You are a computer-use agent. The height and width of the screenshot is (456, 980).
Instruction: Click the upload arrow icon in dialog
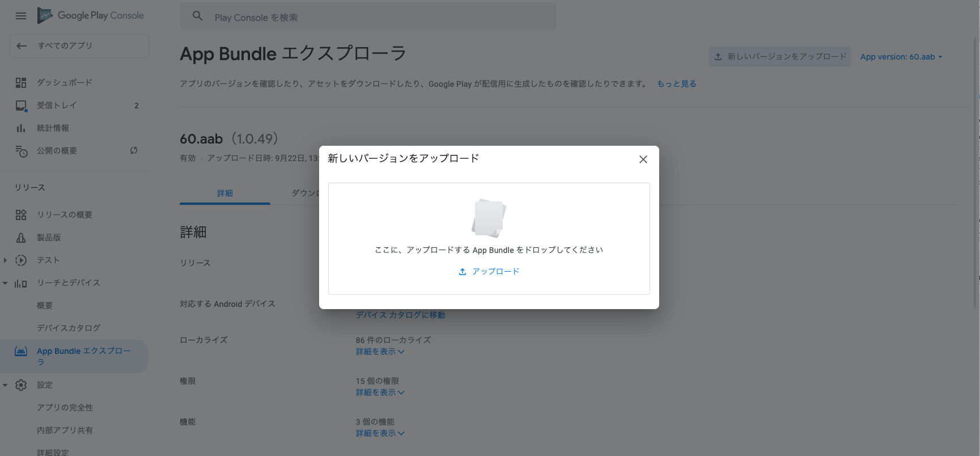pos(463,272)
